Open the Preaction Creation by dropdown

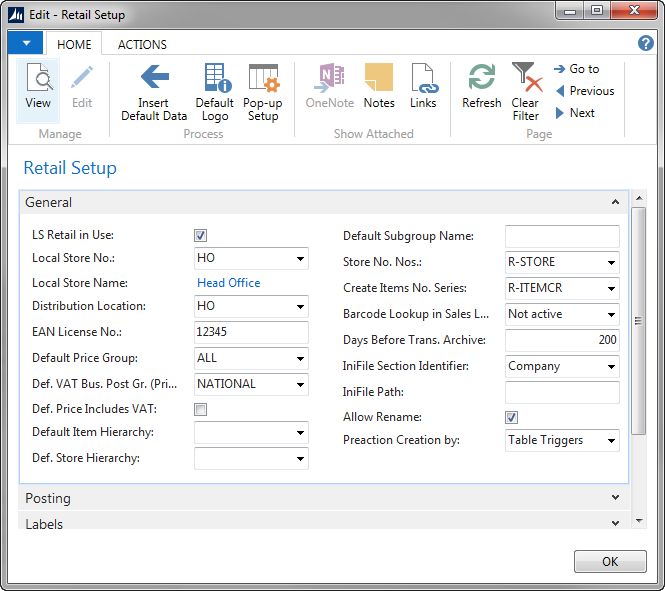(611, 440)
